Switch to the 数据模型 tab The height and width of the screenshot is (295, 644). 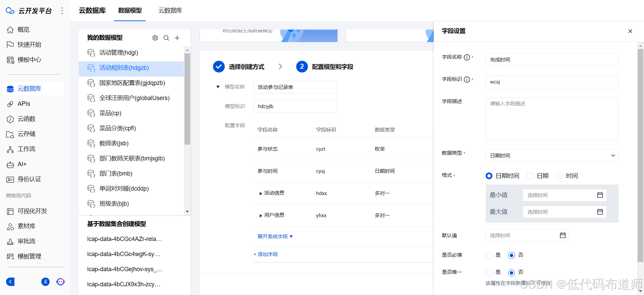130,10
